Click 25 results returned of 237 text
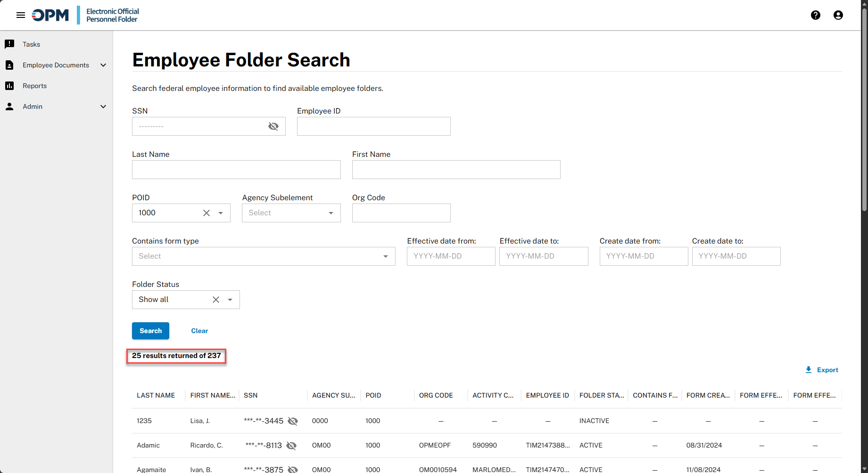Image resolution: width=868 pixels, height=473 pixels. [176, 356]
